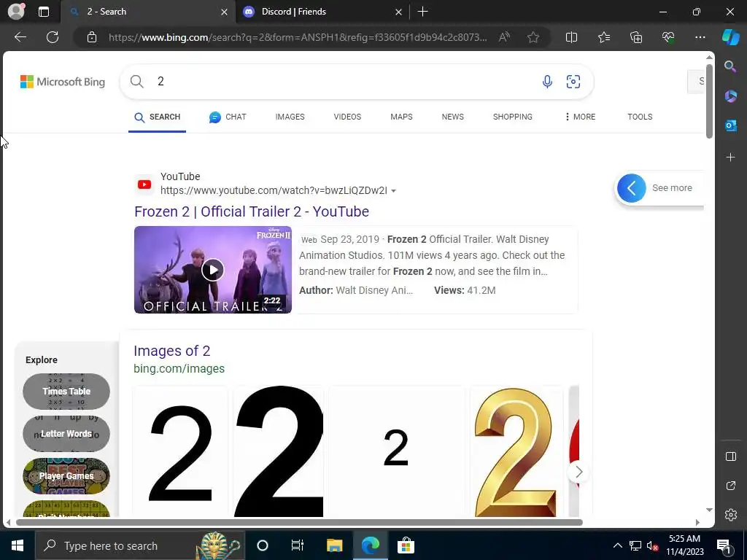Open Edge Settings and more menu
The height and width of the screenshot is (560, 747).
(700, 37)
